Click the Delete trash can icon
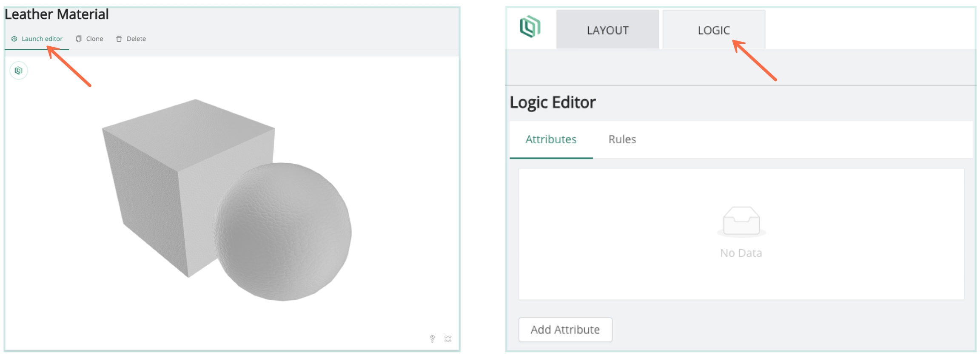This screenshot has height=355, width=980. tap(119, 39)
